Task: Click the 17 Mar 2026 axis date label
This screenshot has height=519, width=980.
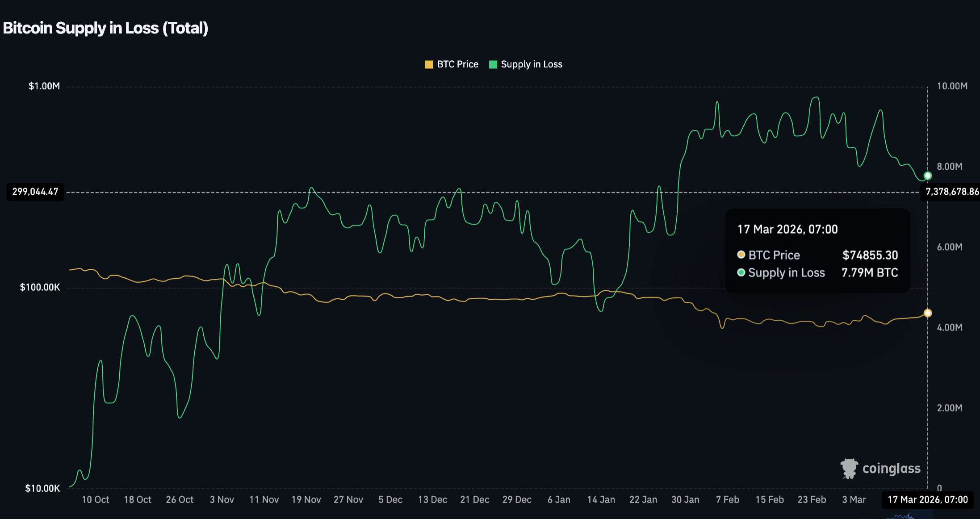Action: pyautogui.click(x=927, y=500)
